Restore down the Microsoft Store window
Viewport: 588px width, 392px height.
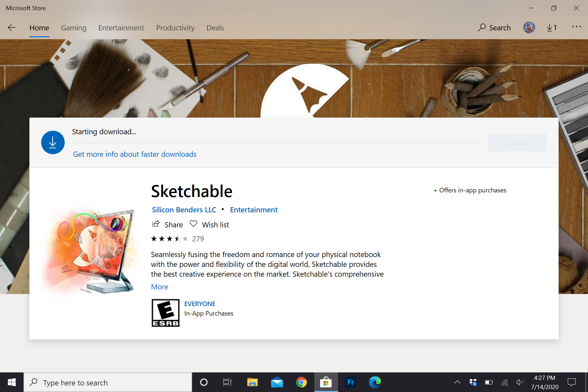(x=554, y=8)
